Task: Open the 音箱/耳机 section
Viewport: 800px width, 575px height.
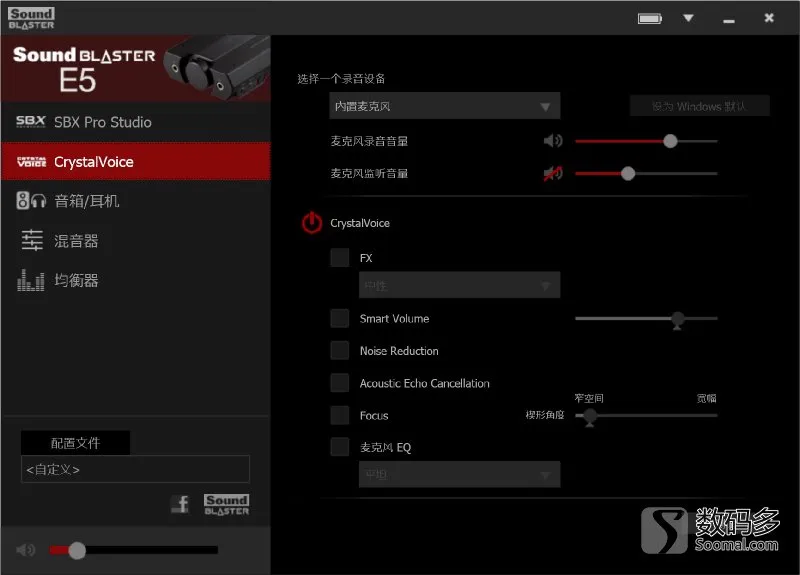Action: pyautogui.click(x=136, y=201)
